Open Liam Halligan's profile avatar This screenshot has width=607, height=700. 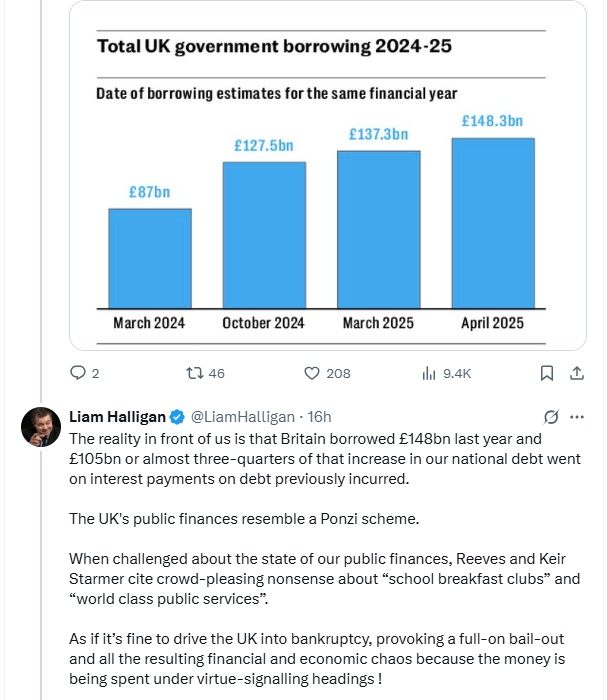[x=41, y=427]
